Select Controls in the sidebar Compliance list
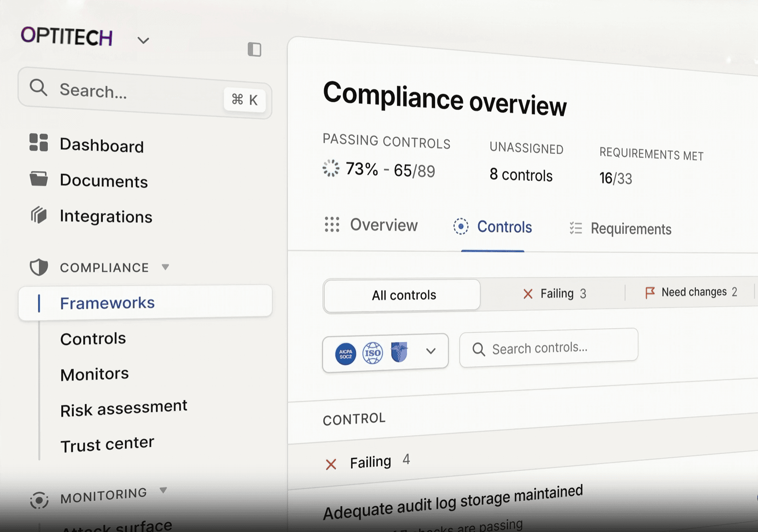Screen dimensions: 758x532 (93, 338)
